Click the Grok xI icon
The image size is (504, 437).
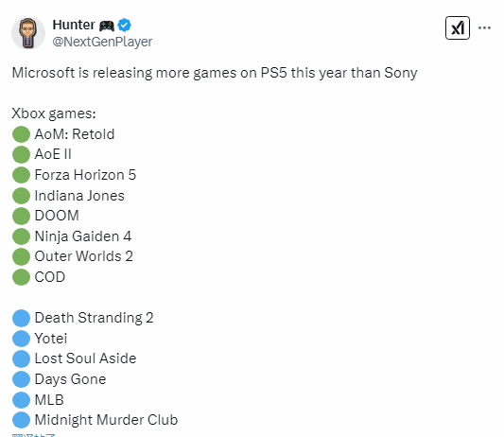(458, 28)
